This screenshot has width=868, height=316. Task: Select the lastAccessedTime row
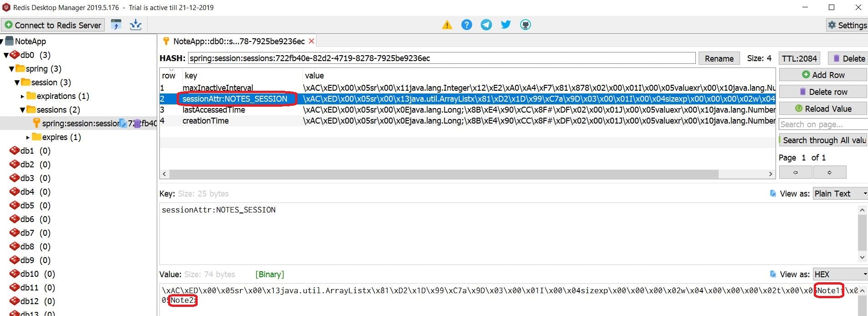tap(467, 109)
